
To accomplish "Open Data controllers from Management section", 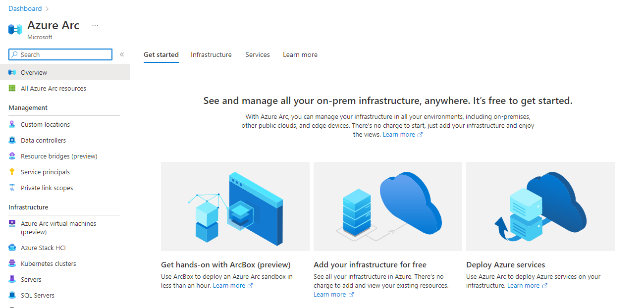I will pos(43,140).
